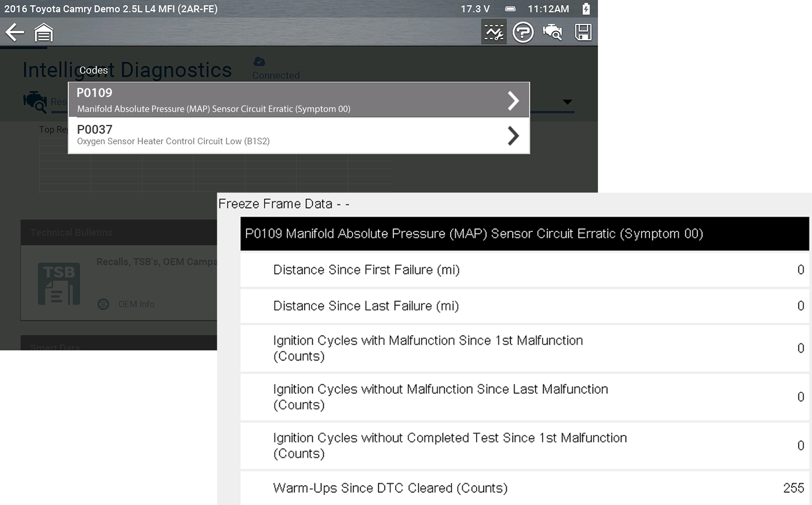Screen dimensions: 812x505
Task: Click the Distance Since First Failure row
Action: (x=524, y=270)
